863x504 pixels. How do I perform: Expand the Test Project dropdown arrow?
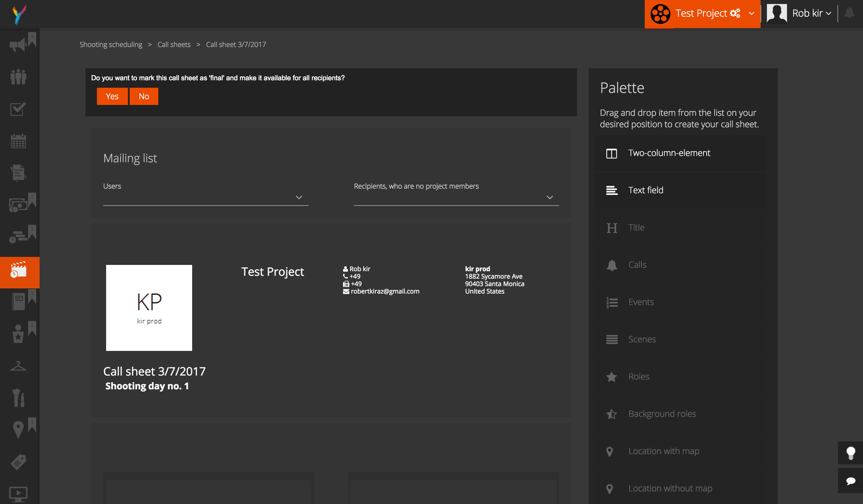(x=752, y=14)
